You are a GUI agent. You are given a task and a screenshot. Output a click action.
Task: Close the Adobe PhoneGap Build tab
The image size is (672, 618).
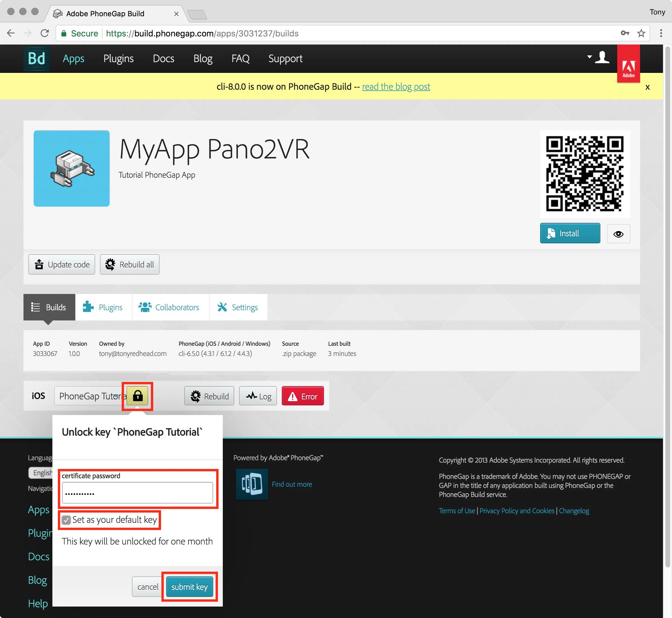(176, 14)
